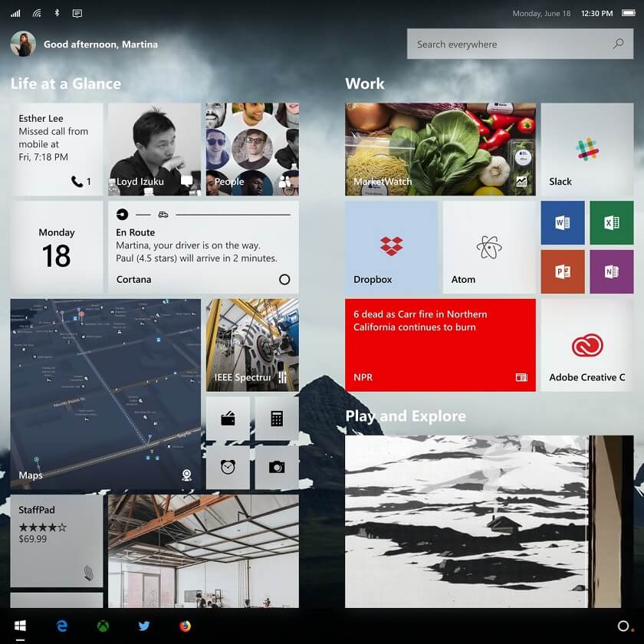Click the Monday, June 18 date text
The height and width of the screenshot is (644, 644).
point(541,14)
